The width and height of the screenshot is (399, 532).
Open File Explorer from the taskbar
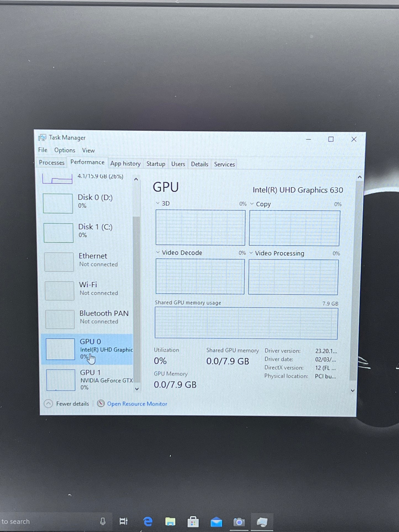tap(170, 522)
